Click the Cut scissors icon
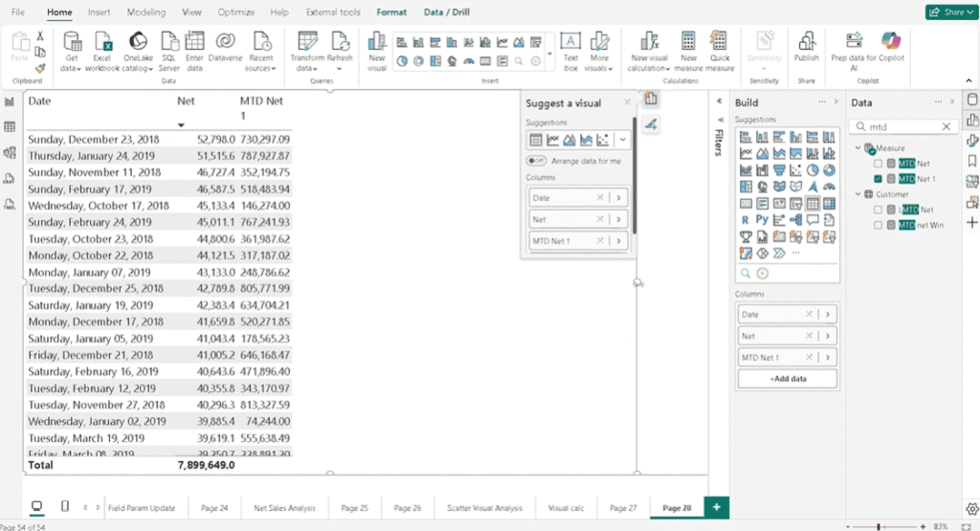 40,36
